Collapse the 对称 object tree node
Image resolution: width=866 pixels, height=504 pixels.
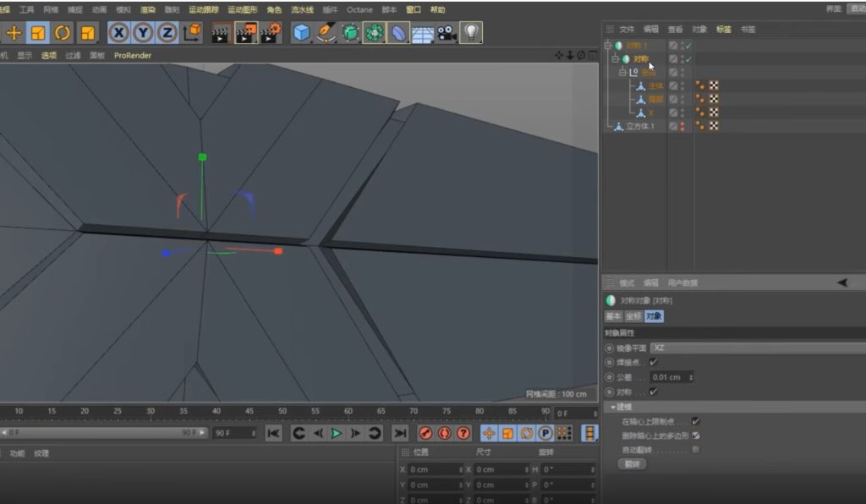click(x=616, y=59)
